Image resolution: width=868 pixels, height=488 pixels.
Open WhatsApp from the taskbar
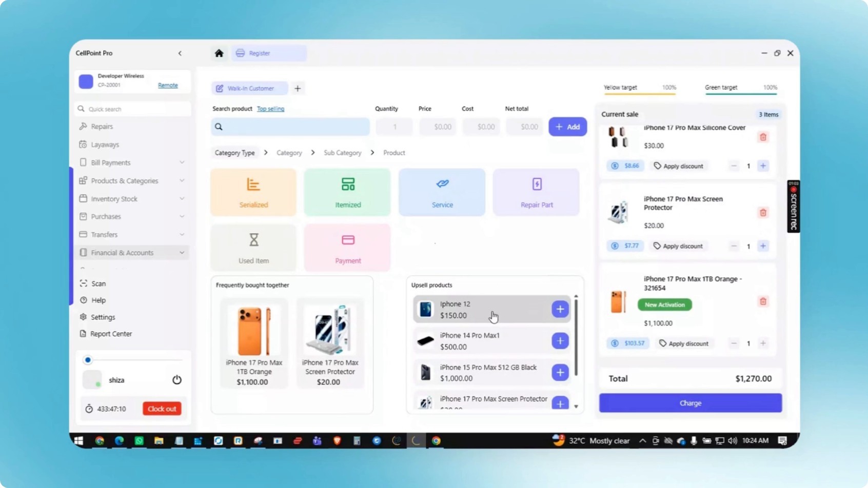pyautogui.click(x=139, y=441)
